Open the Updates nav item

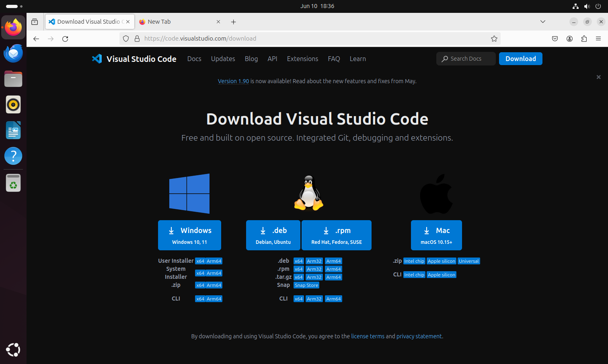tap(223, 59)
